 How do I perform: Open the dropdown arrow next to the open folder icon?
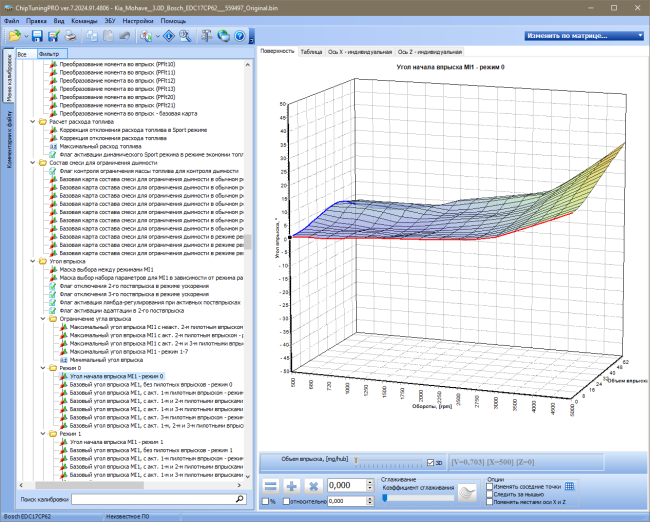click(26, 36)
